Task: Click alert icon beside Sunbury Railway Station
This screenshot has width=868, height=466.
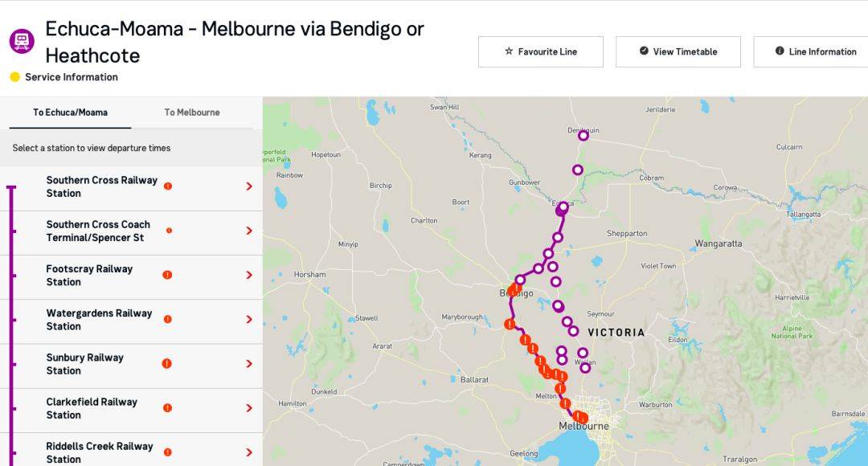Action: pos(166,364)
